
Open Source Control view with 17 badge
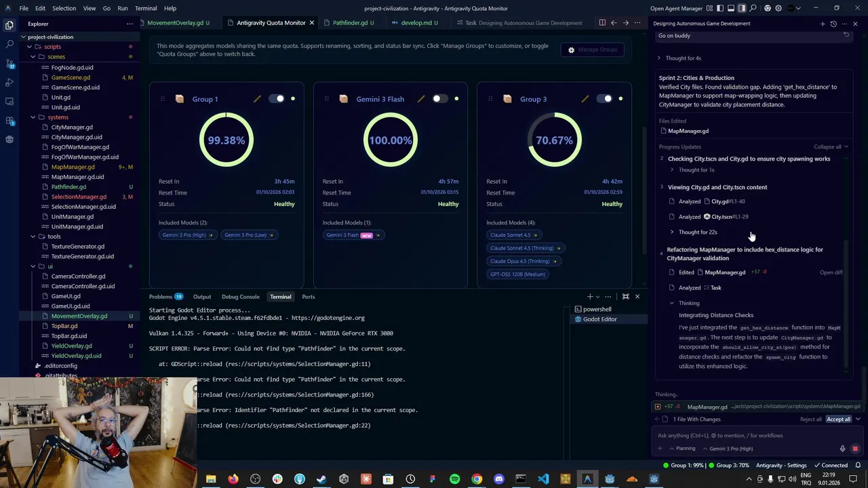[9, 63]
